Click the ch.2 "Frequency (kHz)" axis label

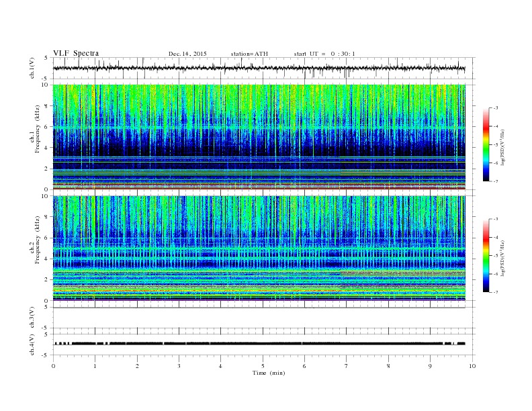coord(38,240)
